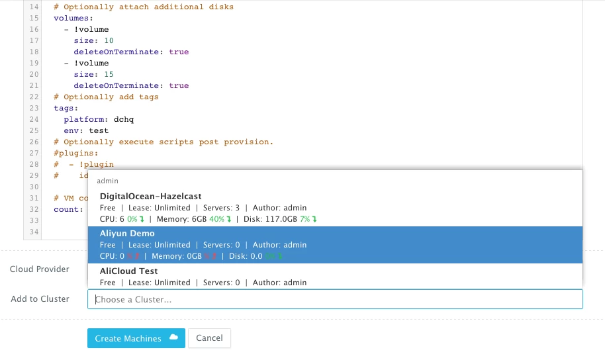
Task: Click the Create Machines button
Action: (136, 338)
